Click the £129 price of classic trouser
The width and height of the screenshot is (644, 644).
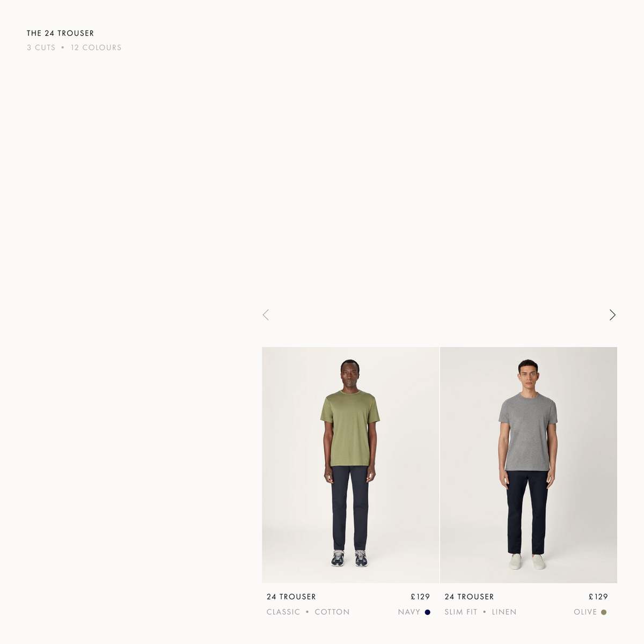pyautogui.click(x=421, y=597)
